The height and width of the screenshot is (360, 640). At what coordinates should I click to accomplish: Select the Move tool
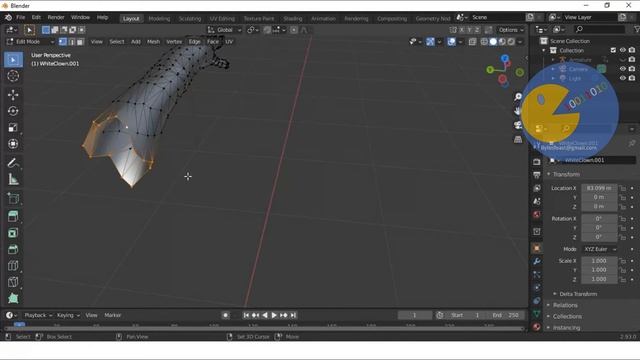coord(13,95)
